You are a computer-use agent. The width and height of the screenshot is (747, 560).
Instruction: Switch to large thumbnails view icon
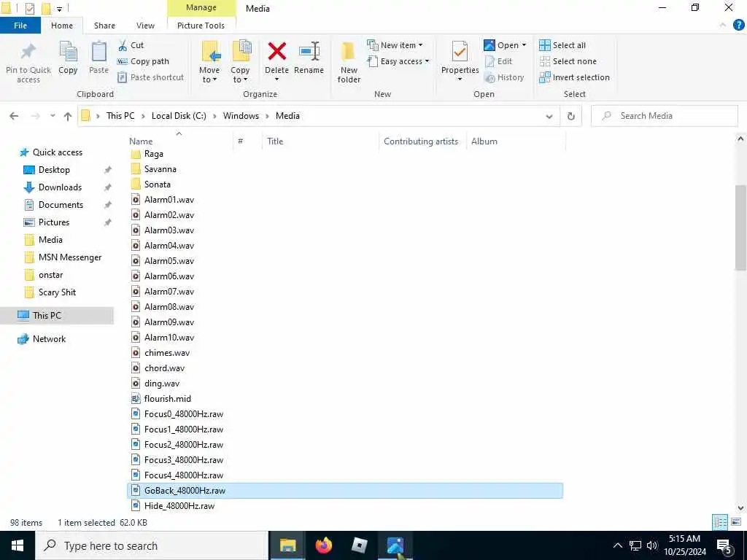735,522
